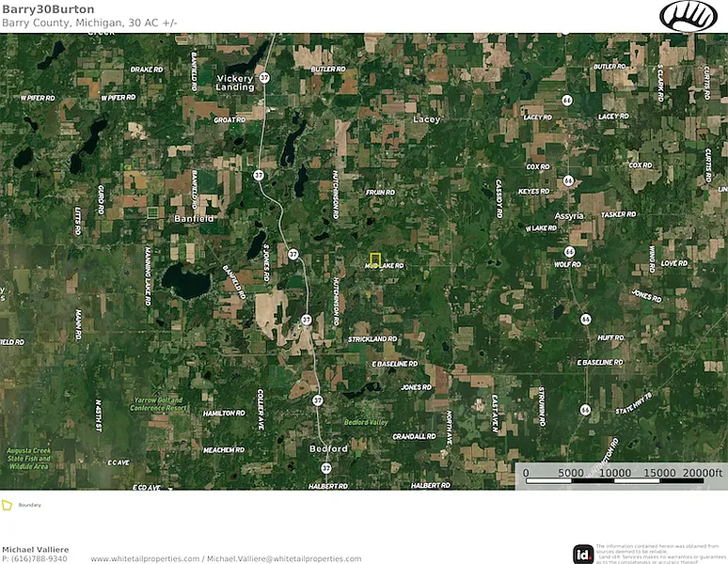Click the HUFF RD label
The width and height of the screenshot is (728, 564).
611,337
